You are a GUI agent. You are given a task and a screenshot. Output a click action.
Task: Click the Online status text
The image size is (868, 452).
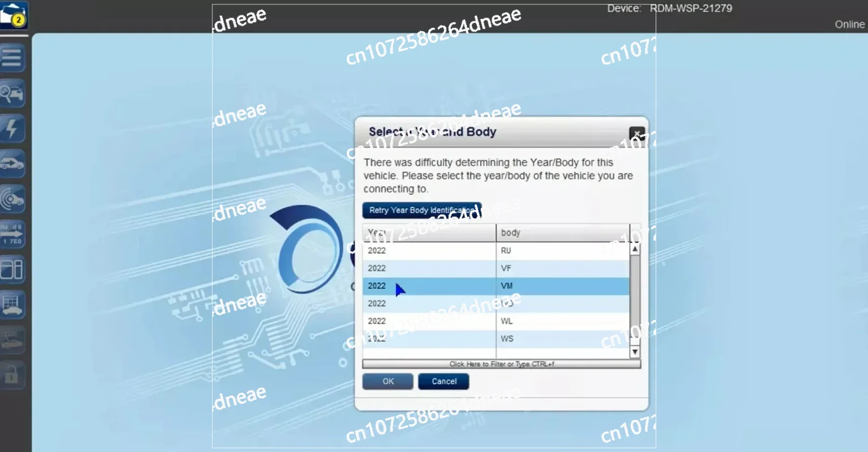[849, 24]
